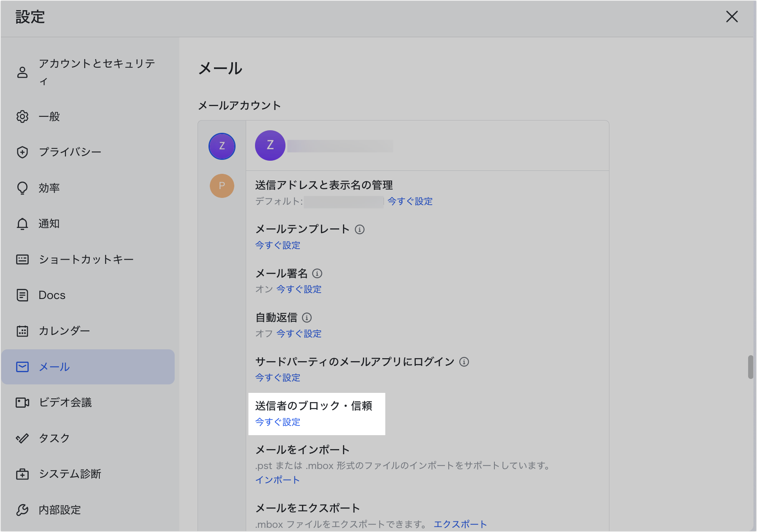Click 今すぐ設定 under 送信者のブロック・信頼

click(277, 422)
